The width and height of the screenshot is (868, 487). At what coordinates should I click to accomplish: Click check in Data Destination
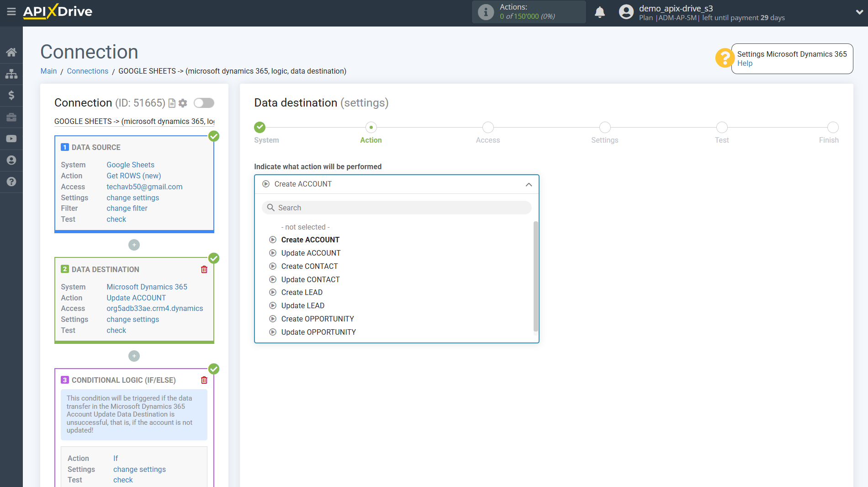point(116,330)
